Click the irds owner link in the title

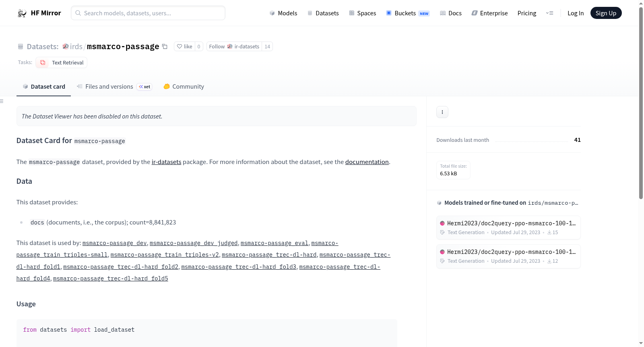(x=76, y=46)
